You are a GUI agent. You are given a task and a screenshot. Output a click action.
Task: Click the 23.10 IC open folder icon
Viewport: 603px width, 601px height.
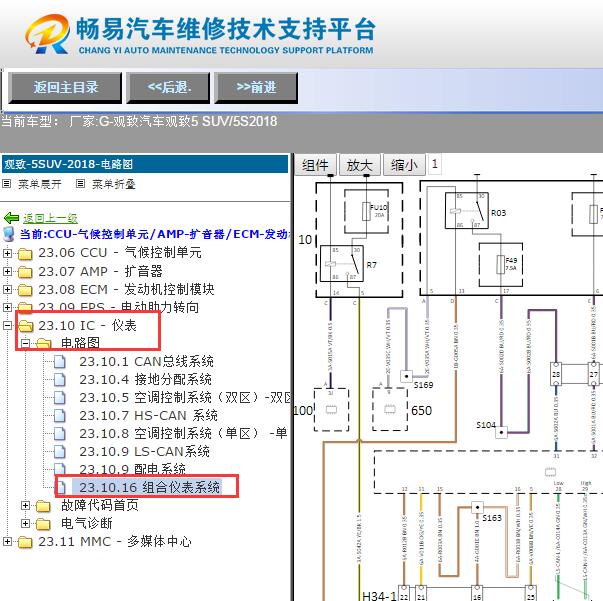click(26, 326)
